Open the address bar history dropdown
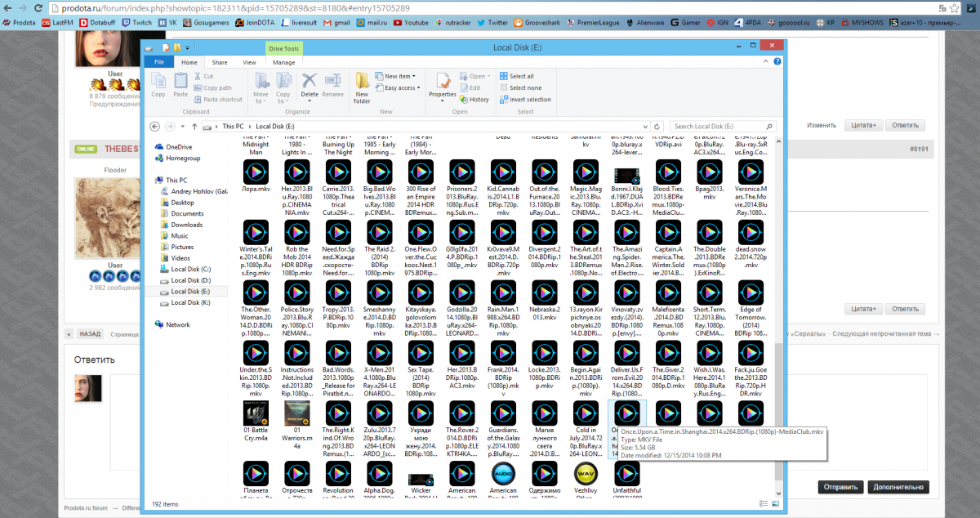 [644, 126]
